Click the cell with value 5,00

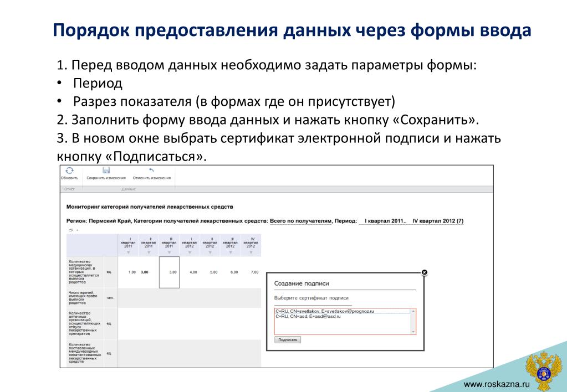click(210, 272)
